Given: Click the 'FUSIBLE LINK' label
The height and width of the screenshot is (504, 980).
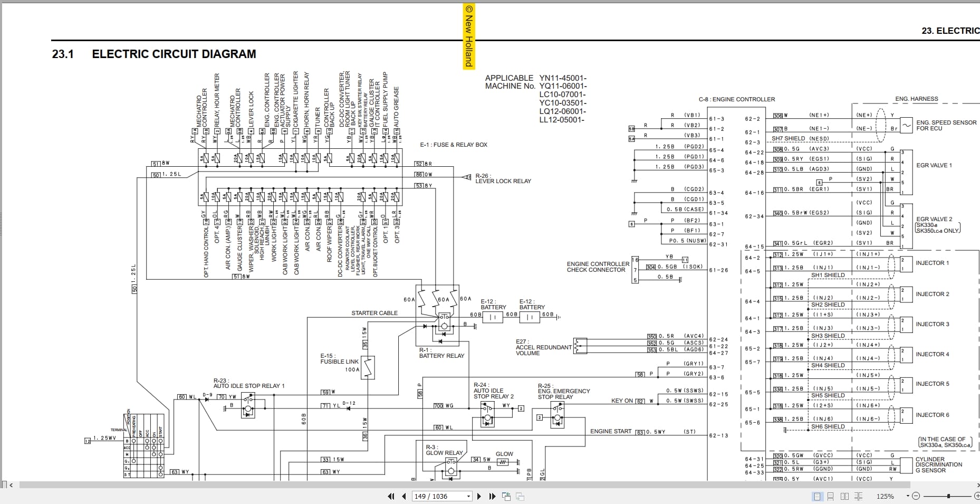Looking at the screenshot, I should click(339, 362).
